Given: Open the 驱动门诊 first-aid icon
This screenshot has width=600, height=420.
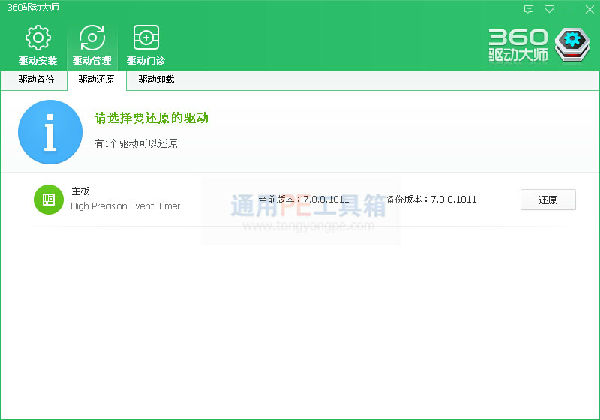Looking at the screenshot, I should click(146, 38).
